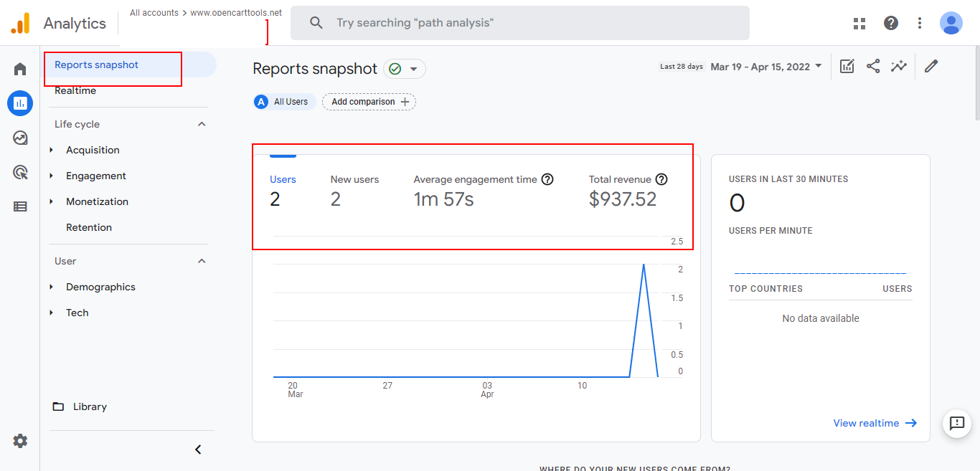Collapse the Life cycle section

pyautogui.click(x=202, y=124)
